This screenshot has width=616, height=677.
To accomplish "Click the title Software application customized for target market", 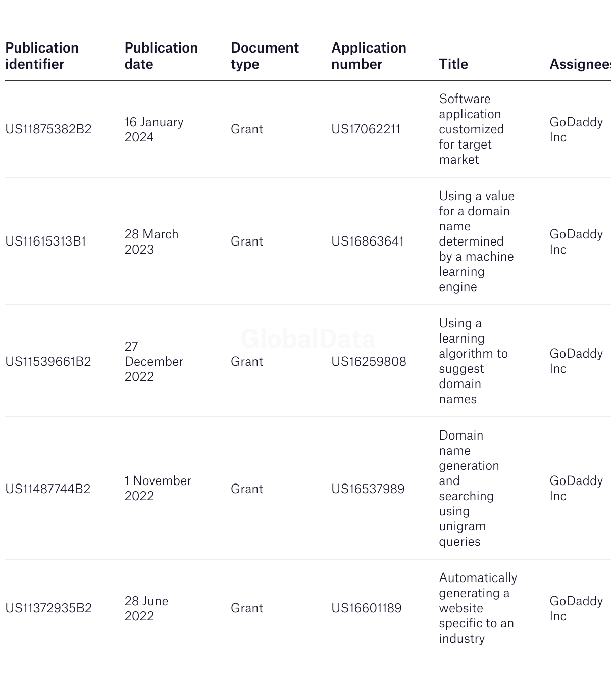I will 471,129.
